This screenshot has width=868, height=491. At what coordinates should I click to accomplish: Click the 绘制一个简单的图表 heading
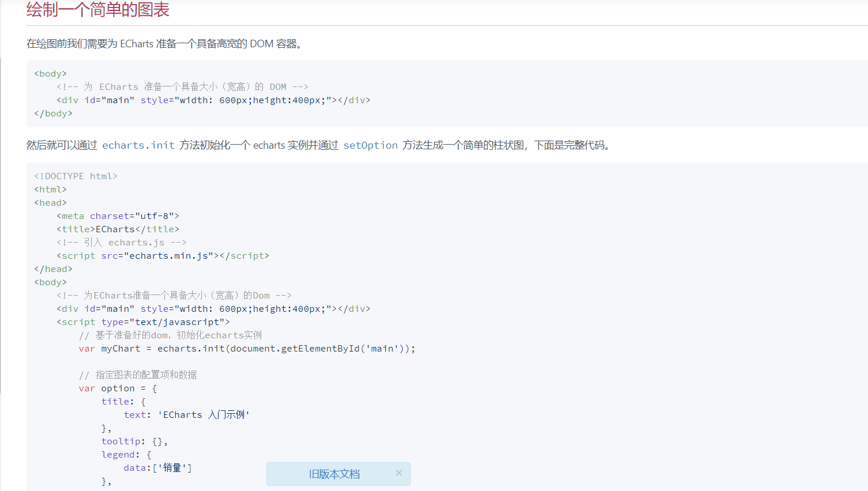[x=98, y=10]
